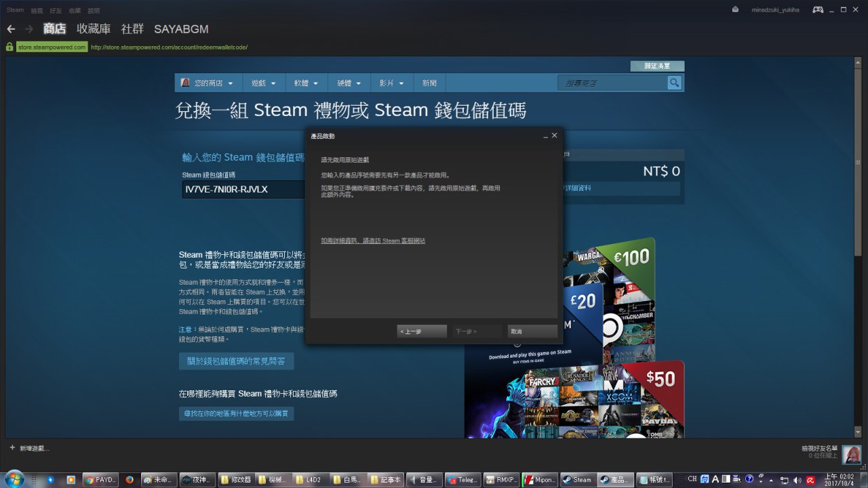Click the page vertical scrollbar
The image size is (868, 488).
click(859, 247)
